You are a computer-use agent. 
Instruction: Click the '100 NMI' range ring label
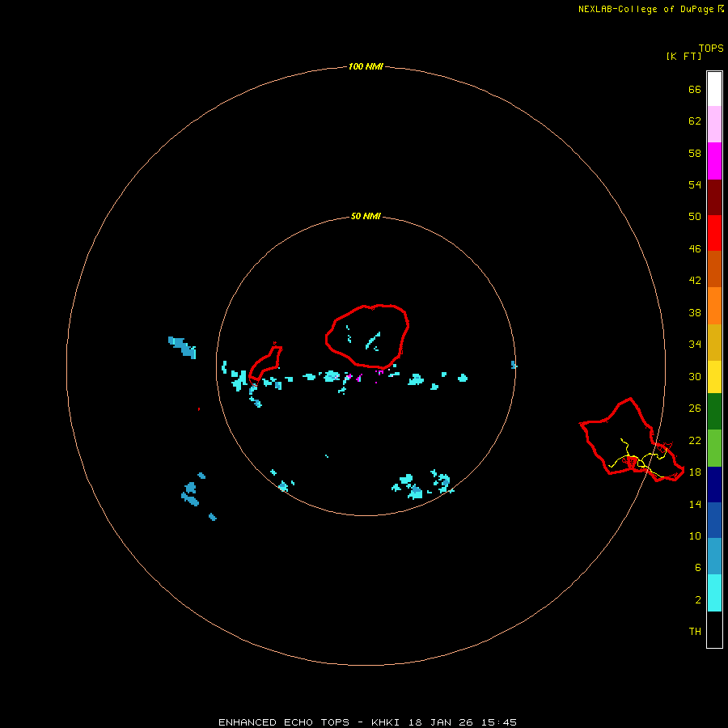coord(366,66)
